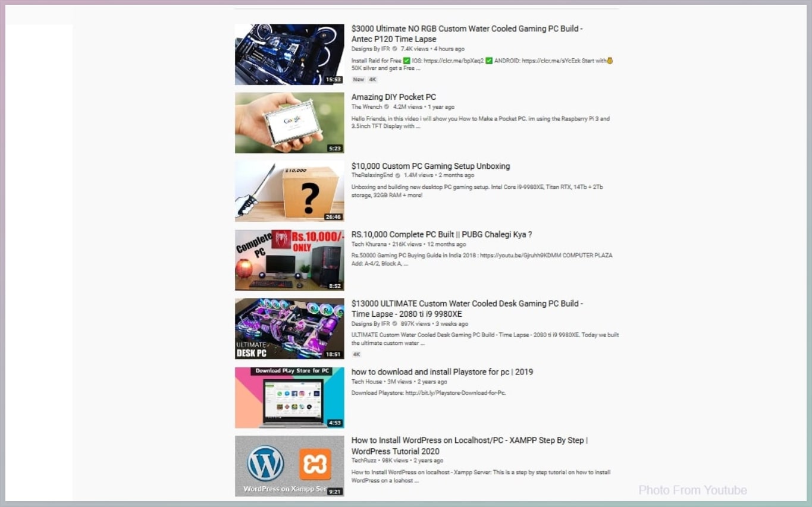
Task: Visit the Tech Khurana channel
Action: point(369,244)
